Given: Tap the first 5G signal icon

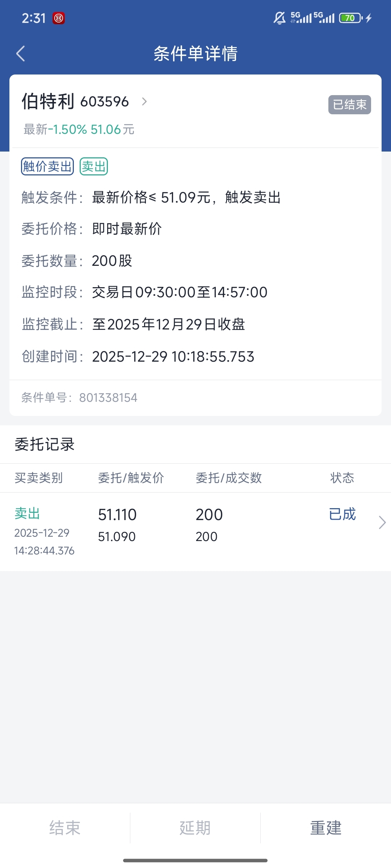Looking at the screenshot, I should 301,17.
